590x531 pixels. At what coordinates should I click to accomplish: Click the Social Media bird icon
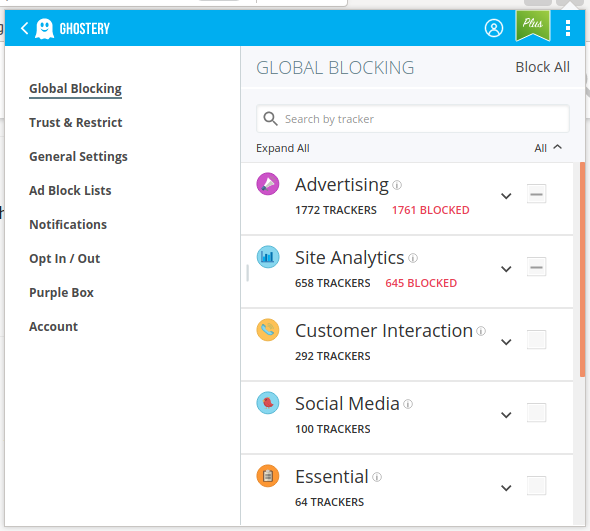tap(268, 403)
